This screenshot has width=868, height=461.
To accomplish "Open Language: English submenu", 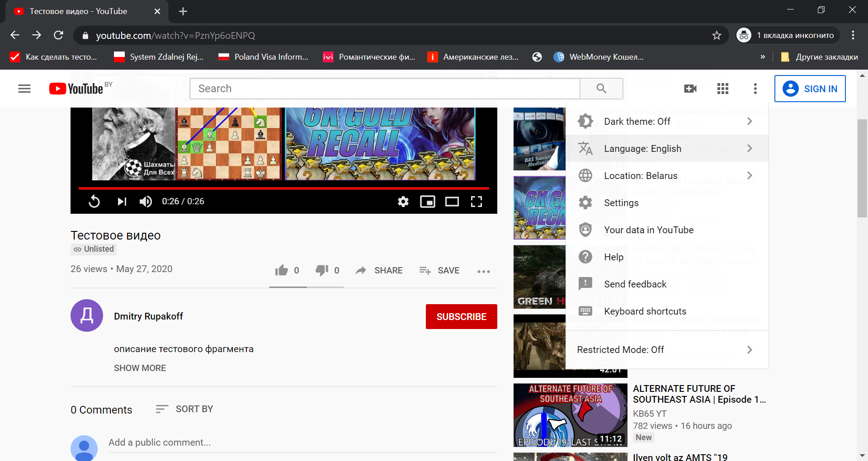I will point(667,148).
